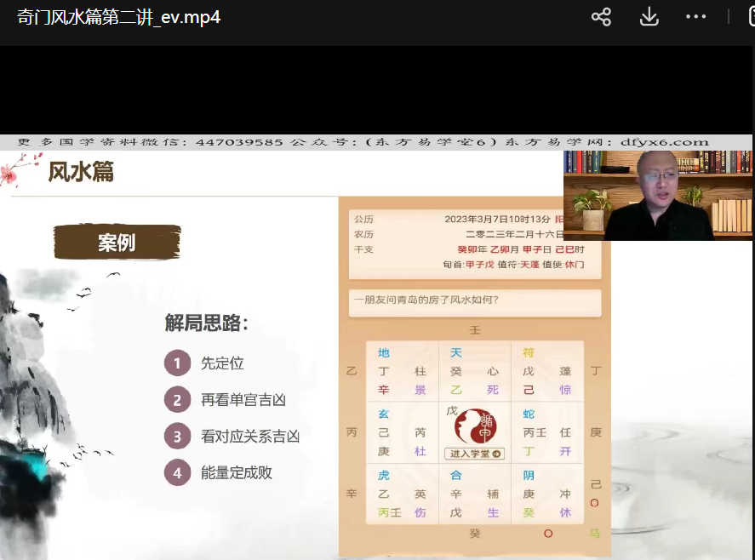Click the green 马 marker at chart corner
755x560 pixels.
tap(594, 534)
